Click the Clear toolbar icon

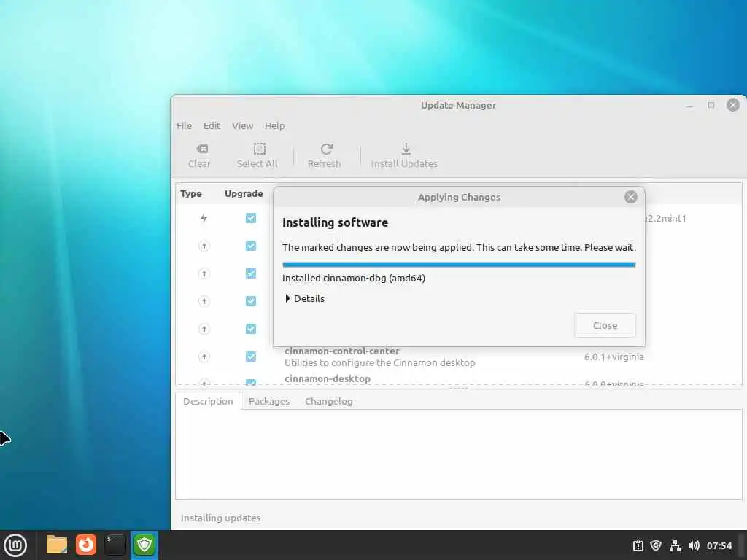[202, 149]
